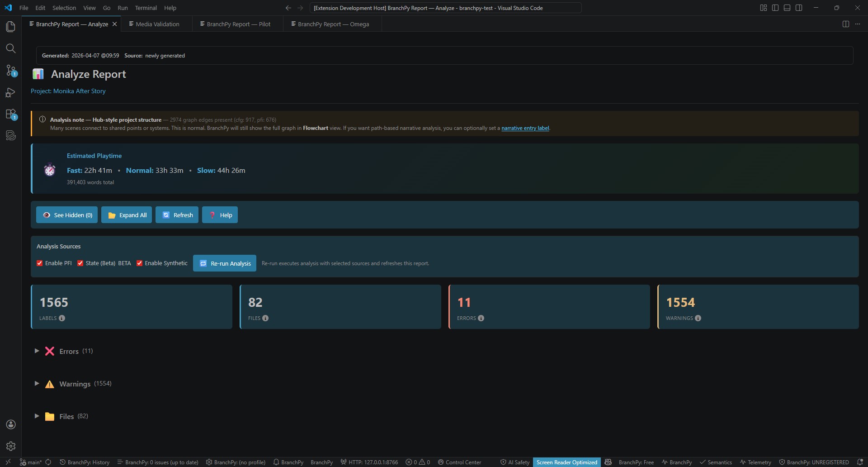Viewport: 868px width, 467px height.
Task: Click the info icon next to WARNINGS
Action: pyautogui.click(x=698, y=318)
